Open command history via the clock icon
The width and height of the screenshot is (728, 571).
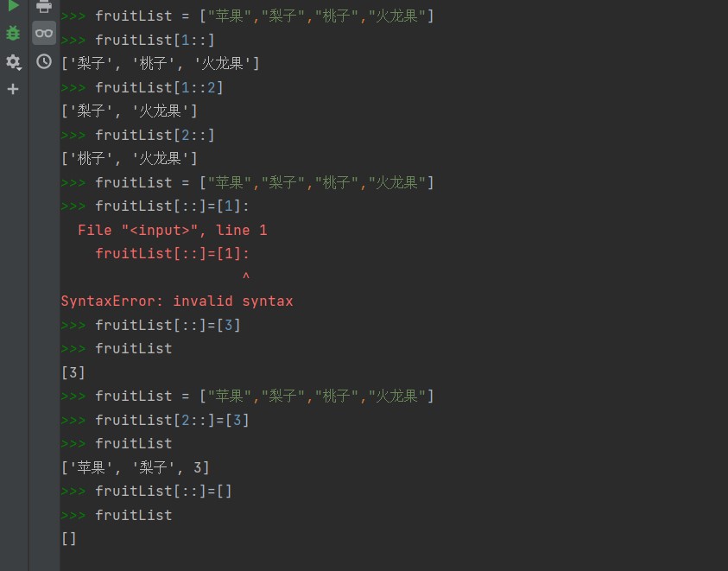pos(44,61)
